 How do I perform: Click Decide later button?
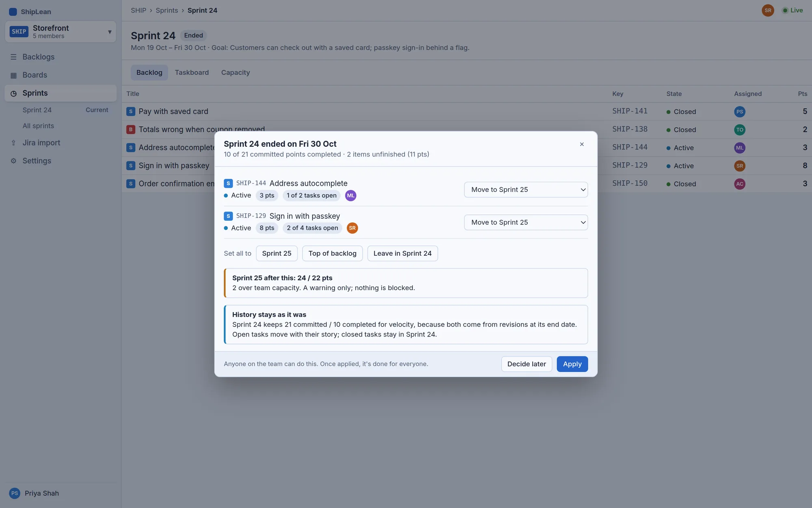pyautogui.click(x=527, y=364)
